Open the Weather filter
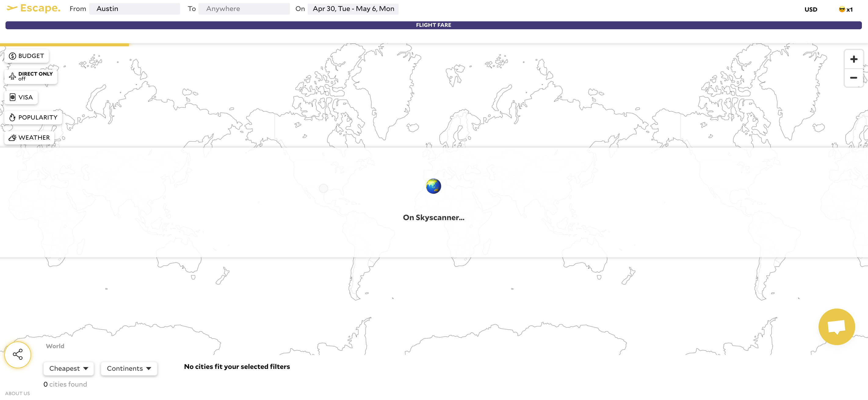Screen dimensions: 868x400 [x=29, y=137]
